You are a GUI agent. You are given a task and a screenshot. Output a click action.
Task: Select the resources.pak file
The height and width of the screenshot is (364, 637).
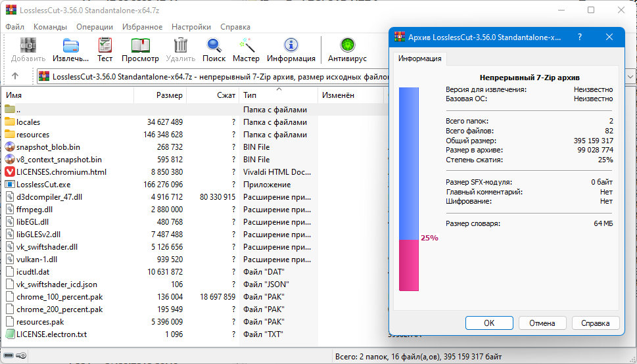click(40, 322)
